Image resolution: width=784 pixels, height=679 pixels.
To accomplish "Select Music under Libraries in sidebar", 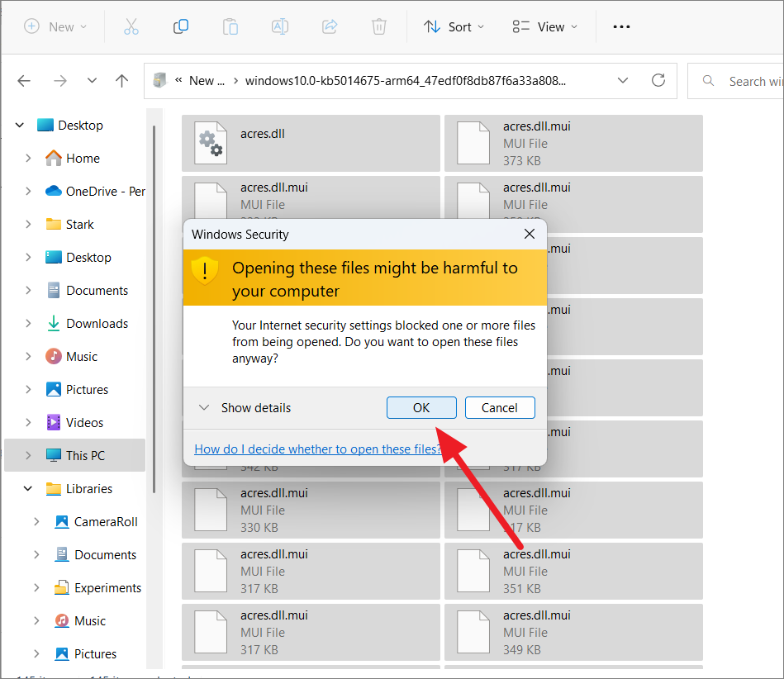I will coord(90,620).
